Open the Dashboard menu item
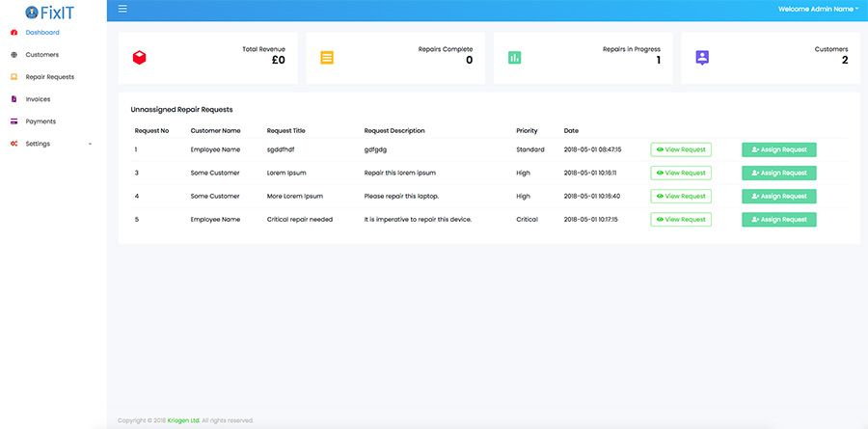The height and width of the screenshot is (429, 868). pos(42,33)
